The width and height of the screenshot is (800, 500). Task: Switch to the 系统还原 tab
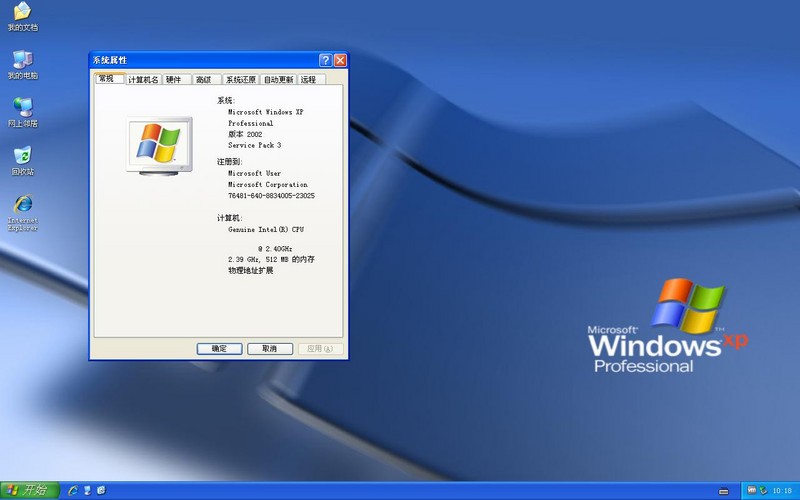coord(241,80)
